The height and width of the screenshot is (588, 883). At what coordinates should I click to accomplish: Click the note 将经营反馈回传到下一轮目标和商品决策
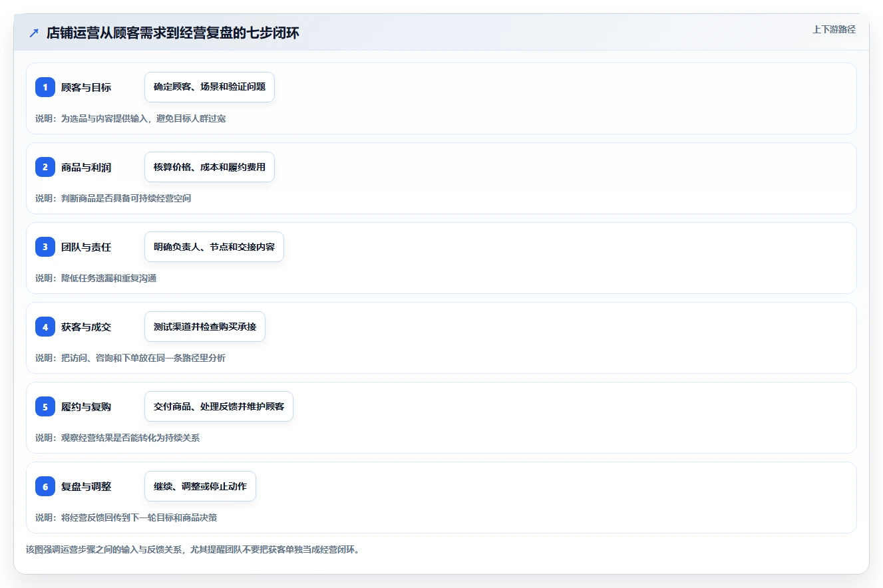coord(139,517)
